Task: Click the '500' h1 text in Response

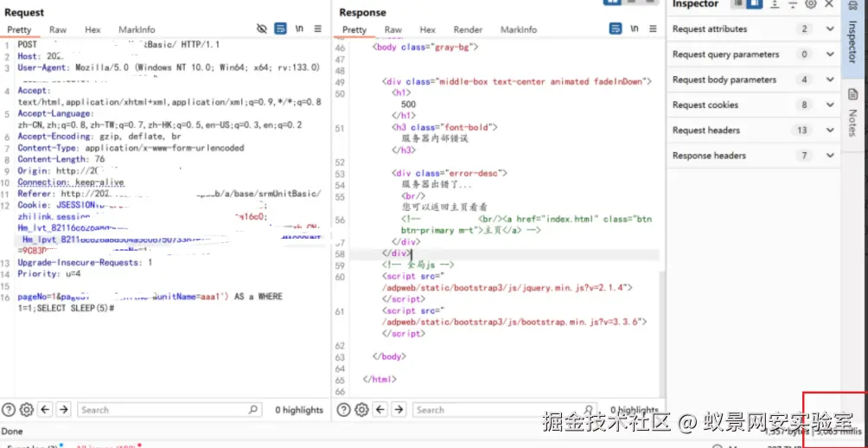Action: [x=409, y=105]
